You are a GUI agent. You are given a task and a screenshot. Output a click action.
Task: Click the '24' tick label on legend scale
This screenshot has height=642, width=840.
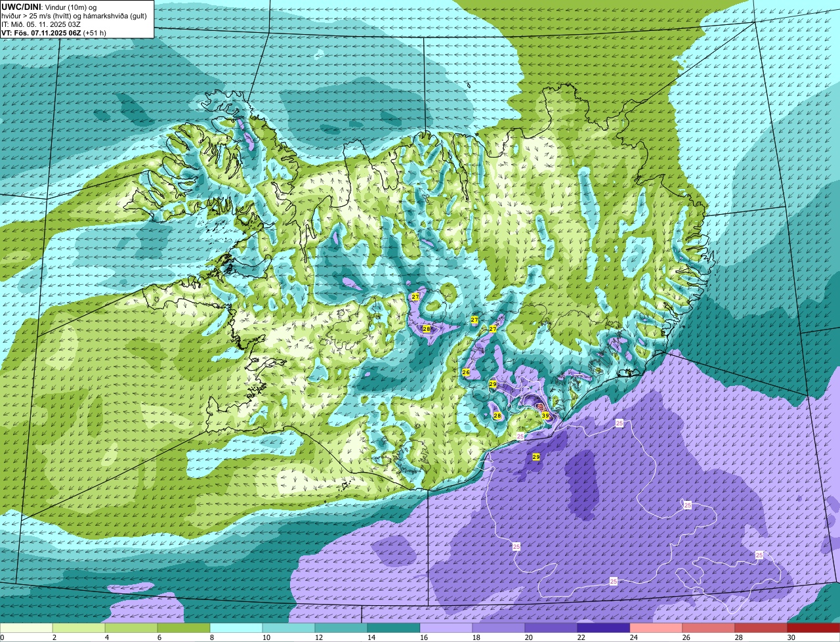634,637
